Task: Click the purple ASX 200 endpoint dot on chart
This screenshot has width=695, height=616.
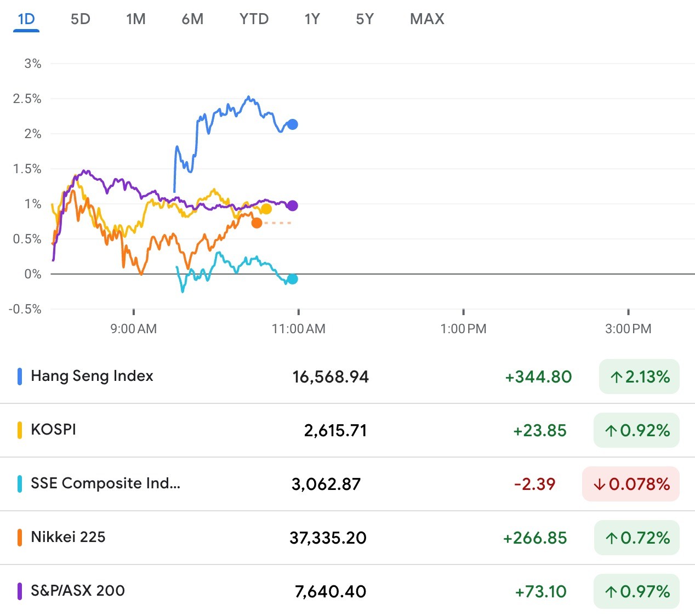Action: pos(293,206)
